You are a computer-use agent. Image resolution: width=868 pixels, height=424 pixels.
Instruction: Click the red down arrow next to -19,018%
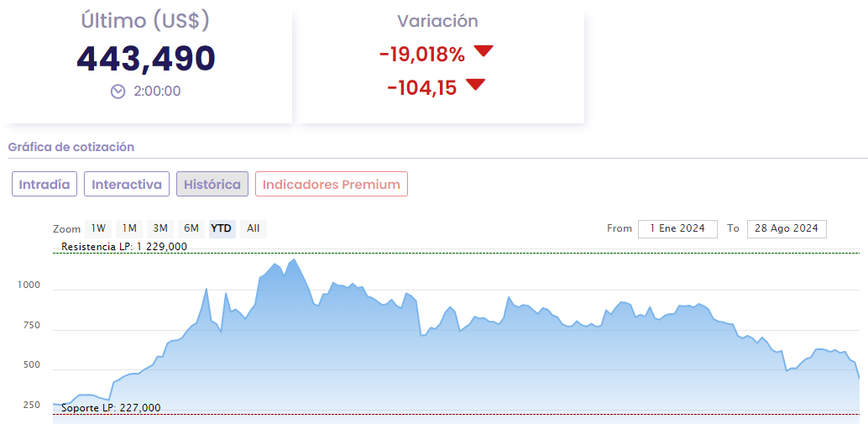coord(483,52)
